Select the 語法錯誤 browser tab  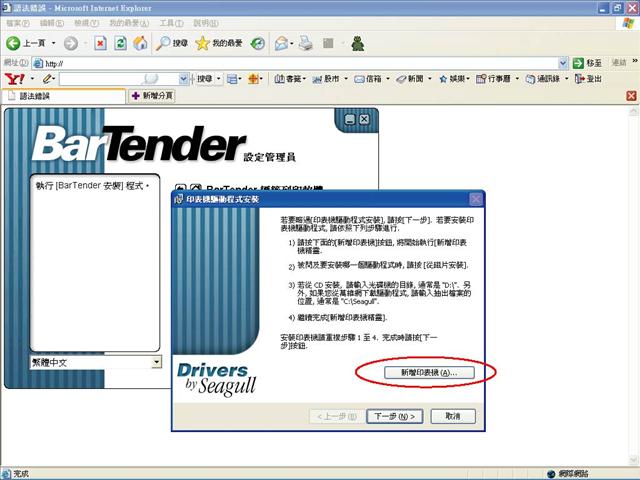tap(63, 96)
